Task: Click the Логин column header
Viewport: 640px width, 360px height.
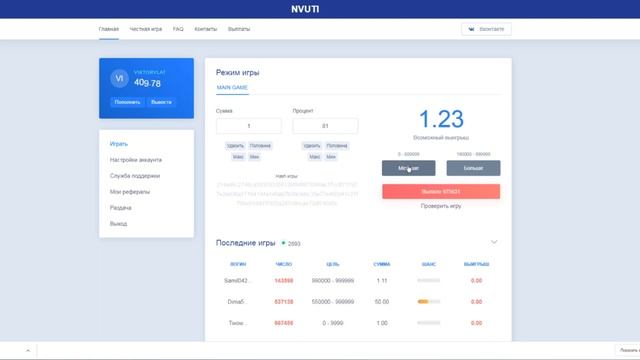Action: point(238,264)
